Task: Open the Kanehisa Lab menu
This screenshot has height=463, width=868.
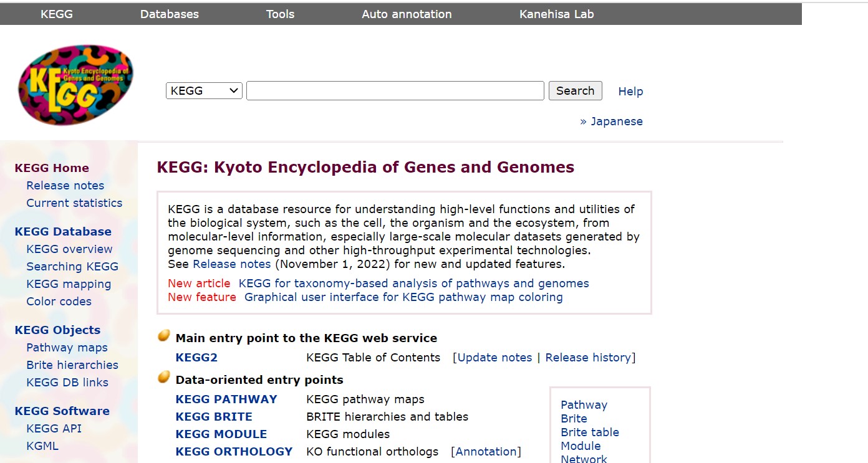Action: coord(557,14)
